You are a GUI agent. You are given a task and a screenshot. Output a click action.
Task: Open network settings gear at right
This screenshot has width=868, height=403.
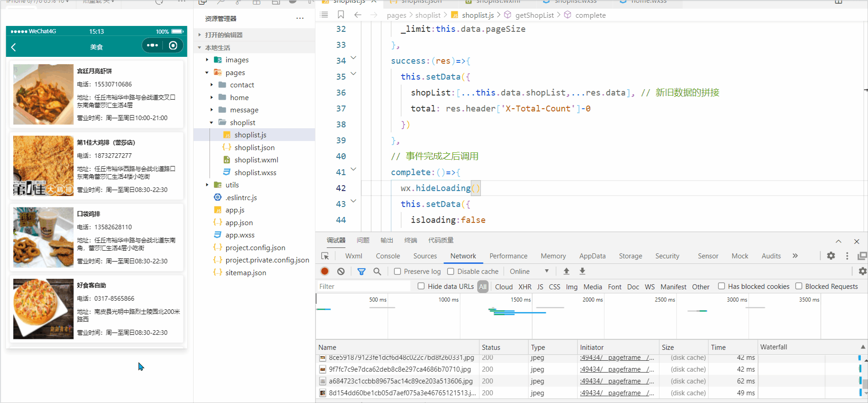point(862,271)
